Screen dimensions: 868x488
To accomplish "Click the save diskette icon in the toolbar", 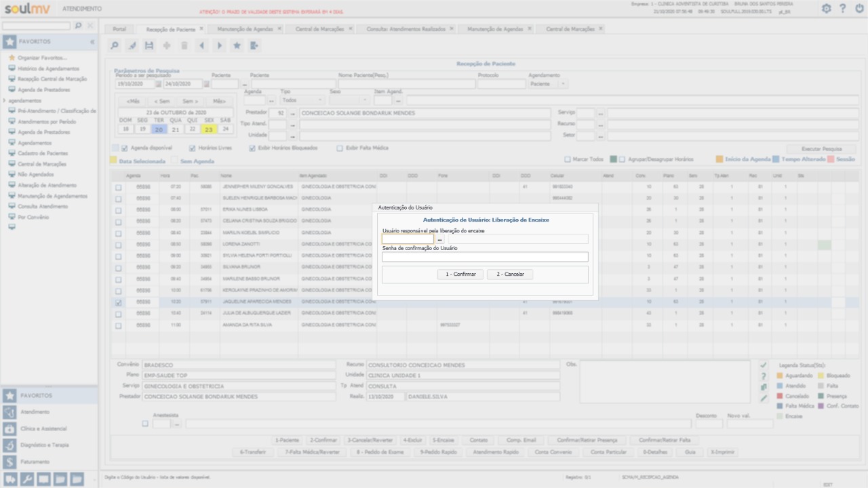I will (x=149, y=45).
